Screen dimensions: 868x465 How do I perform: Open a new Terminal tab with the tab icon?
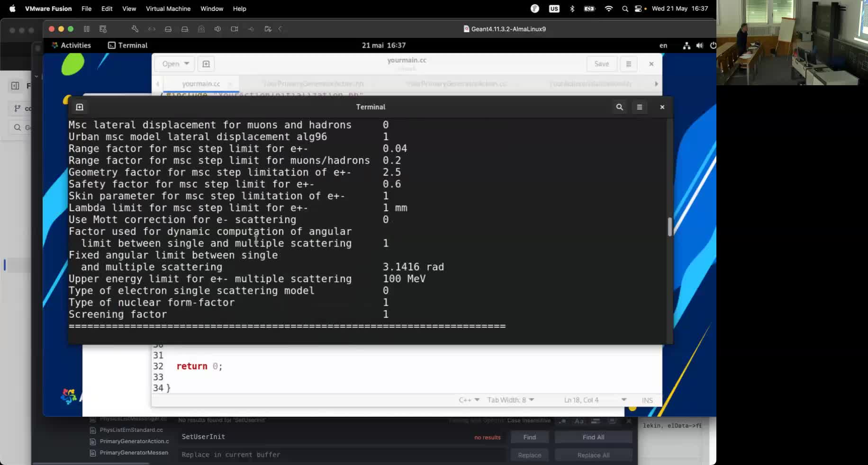(x=79, y=107)
